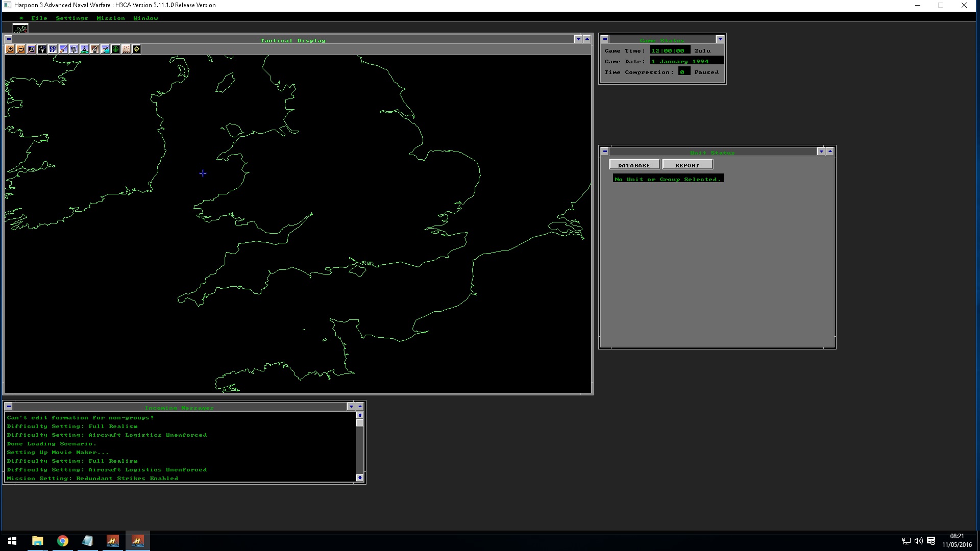Click Incoming Messages down-arrow button
The height and width of the screenshot is (551, 980).
coord(351,407)
